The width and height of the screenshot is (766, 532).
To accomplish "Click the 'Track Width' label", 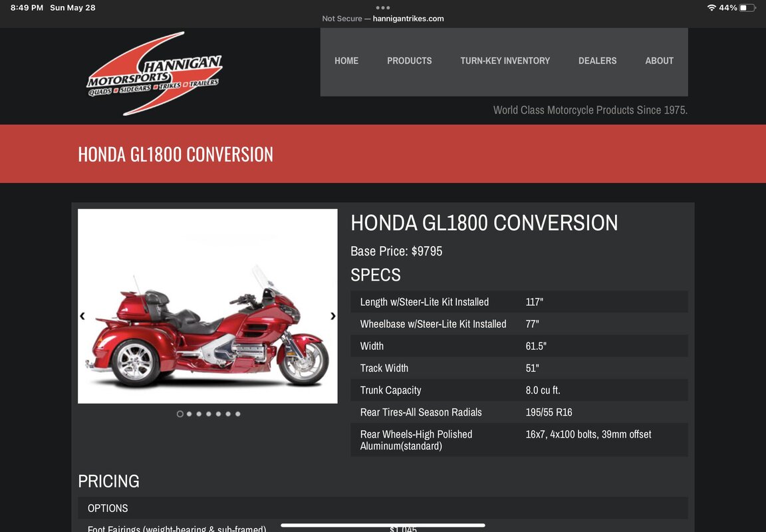I will coord(384,368).
